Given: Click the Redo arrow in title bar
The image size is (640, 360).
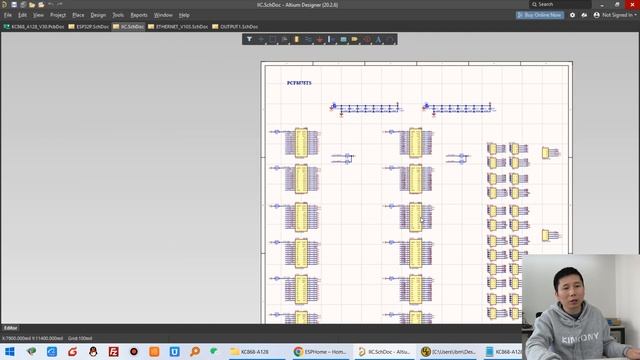Looking at the screenshot, I should [x=60, y=4].
